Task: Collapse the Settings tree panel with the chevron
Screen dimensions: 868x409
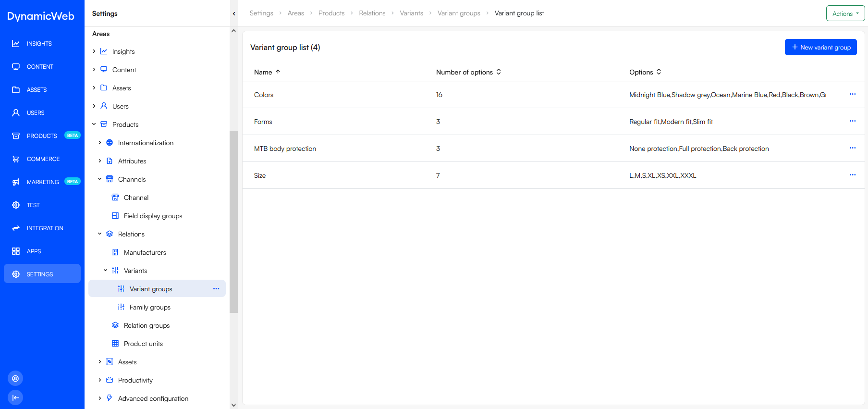Action: pyautogui.click(x=234, y=13)
